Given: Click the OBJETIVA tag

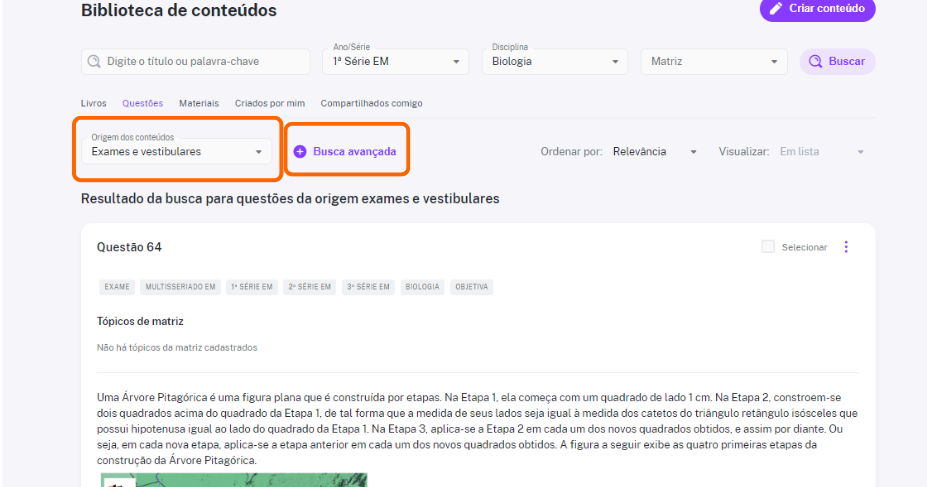Looking at the screenshot, I should tap(471, 287).
